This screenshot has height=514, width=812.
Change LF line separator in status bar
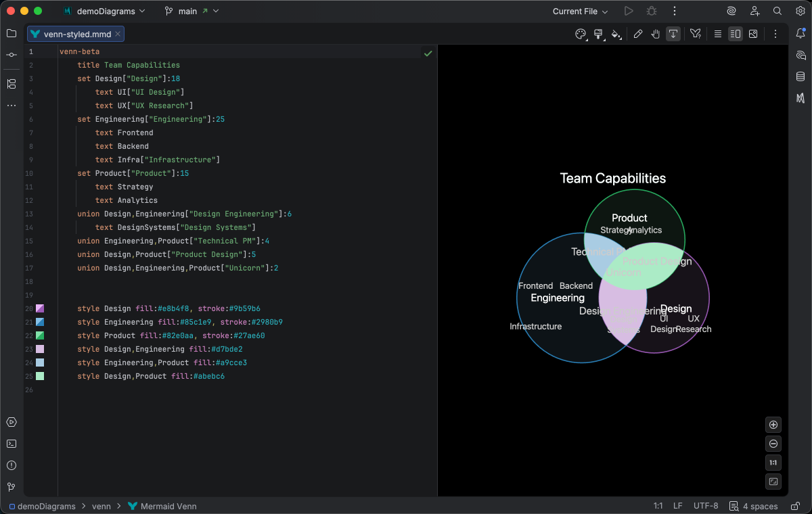(678, 506)
